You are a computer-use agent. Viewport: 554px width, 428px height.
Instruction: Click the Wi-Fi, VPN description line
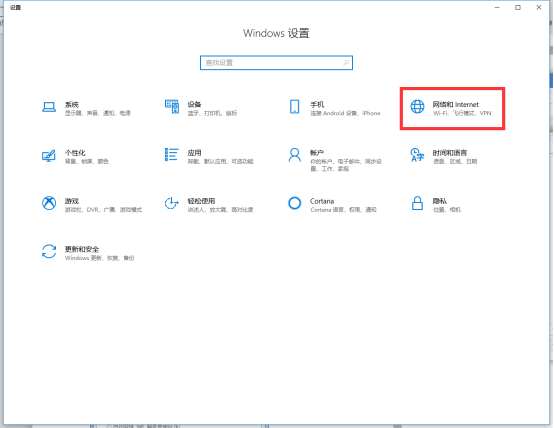point(462,113)
